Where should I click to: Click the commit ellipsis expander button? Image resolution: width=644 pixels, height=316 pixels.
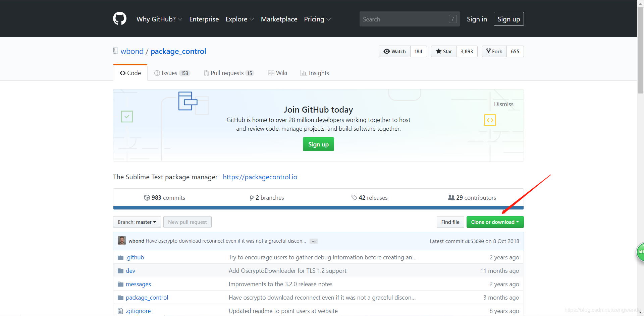pyautogui.click(x=314, y=241)
